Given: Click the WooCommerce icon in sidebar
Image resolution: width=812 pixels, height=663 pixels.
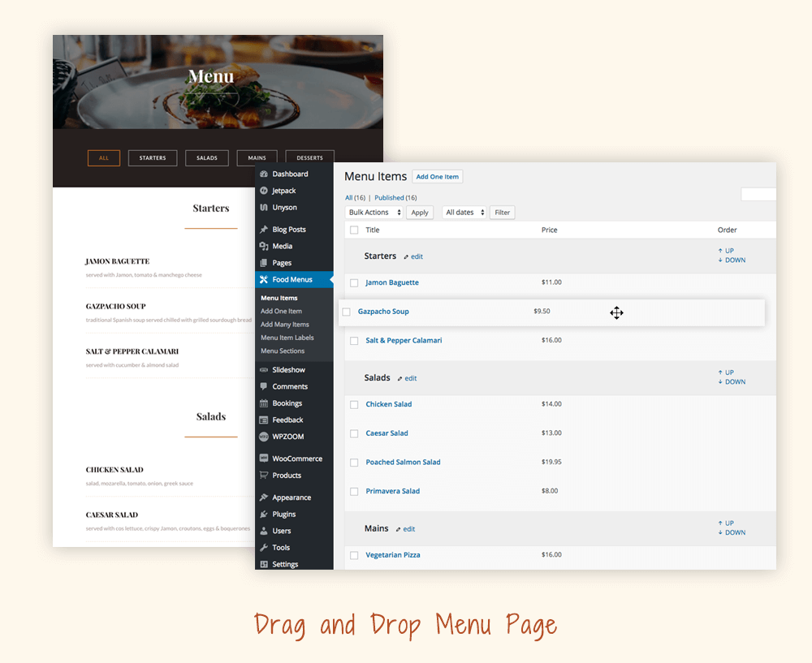Looking at the screenshot, I should pyautogui.click(x=264, y=458).
